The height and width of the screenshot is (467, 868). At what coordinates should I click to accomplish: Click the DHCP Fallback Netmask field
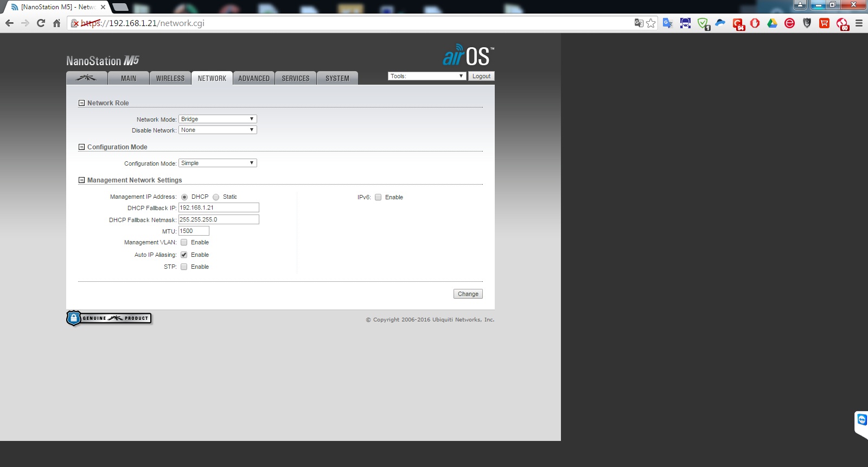[219, 219]
